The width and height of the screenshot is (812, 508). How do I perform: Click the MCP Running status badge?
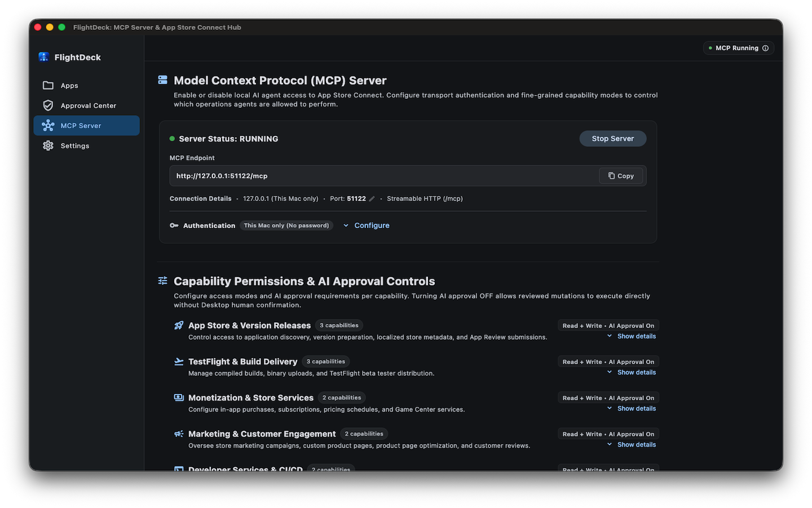click(x=738, y=48)
